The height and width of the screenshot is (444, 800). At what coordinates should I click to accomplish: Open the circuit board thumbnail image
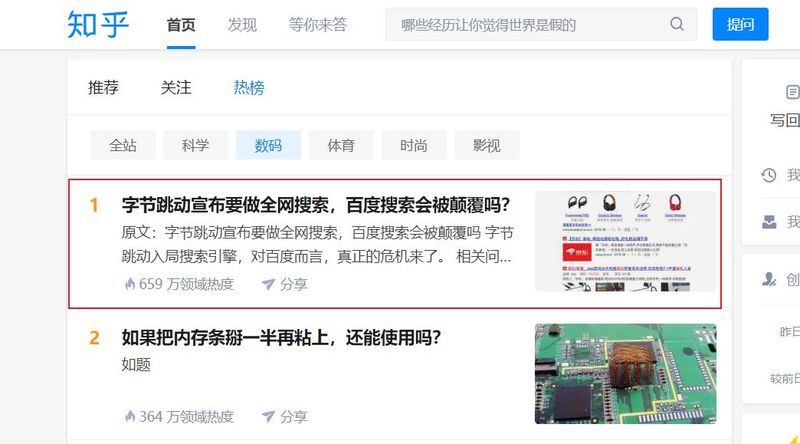point(626,374)
